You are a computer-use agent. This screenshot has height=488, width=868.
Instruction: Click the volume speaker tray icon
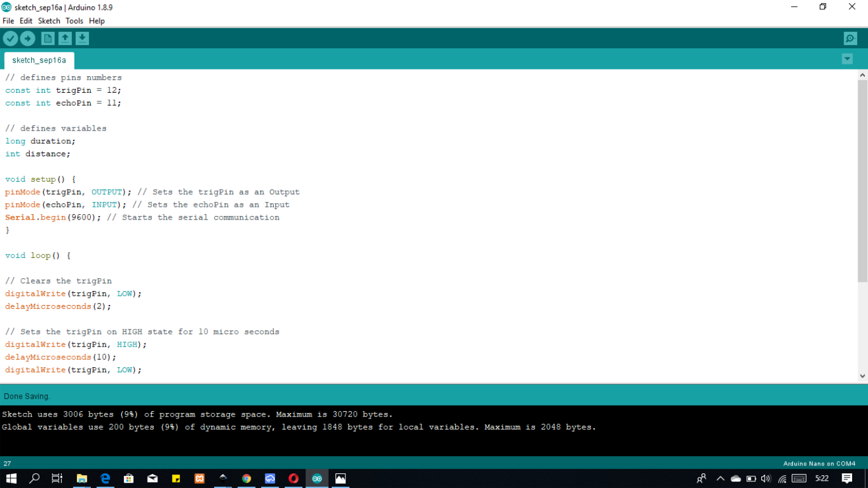[766, 479]
